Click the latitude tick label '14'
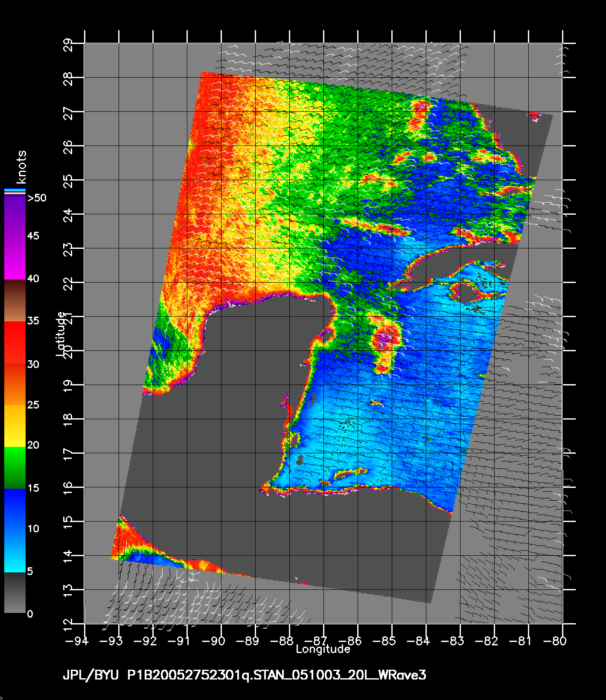This screenshot has height=700, width=606. coord(68,556)
